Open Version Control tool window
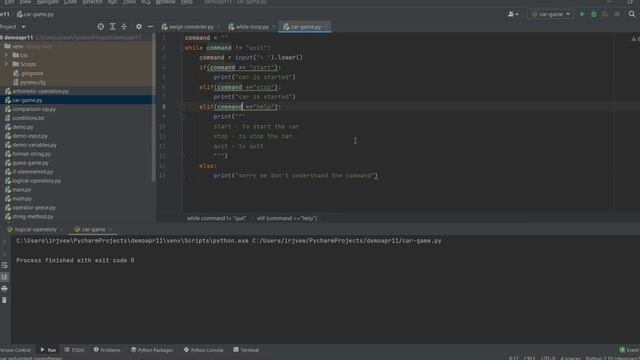 [x=15, y=350]
